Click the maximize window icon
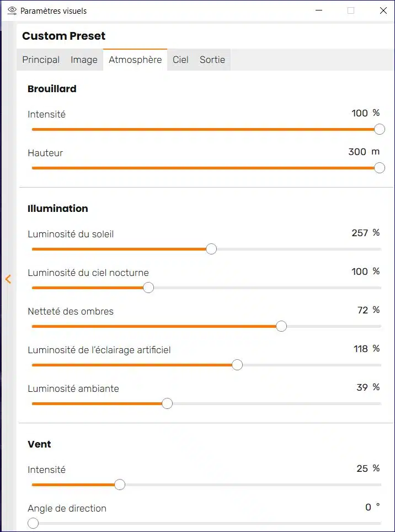 click(x=351, y=11)
